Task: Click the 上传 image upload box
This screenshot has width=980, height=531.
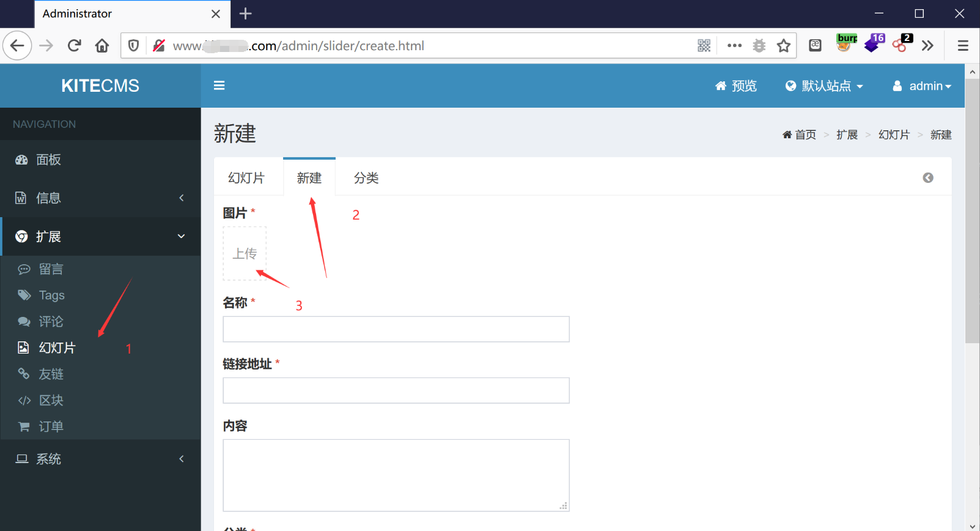Action: 245,253
